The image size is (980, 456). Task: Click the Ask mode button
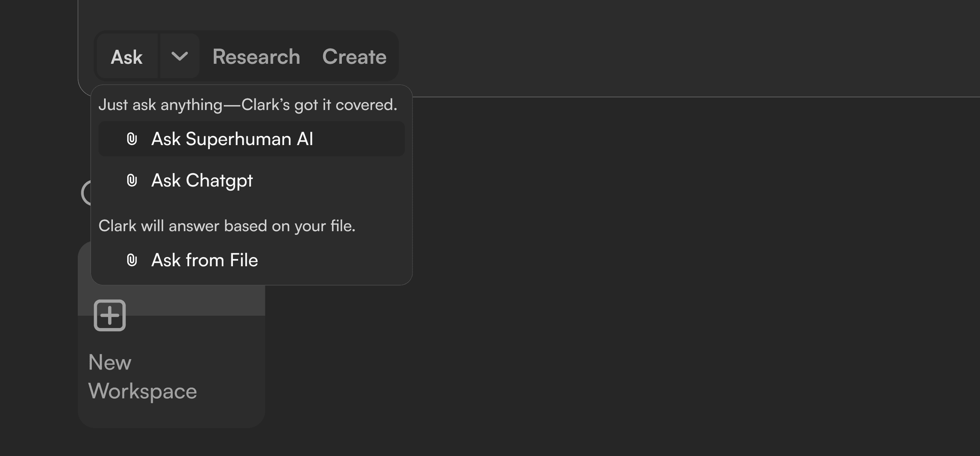[127, 57]
